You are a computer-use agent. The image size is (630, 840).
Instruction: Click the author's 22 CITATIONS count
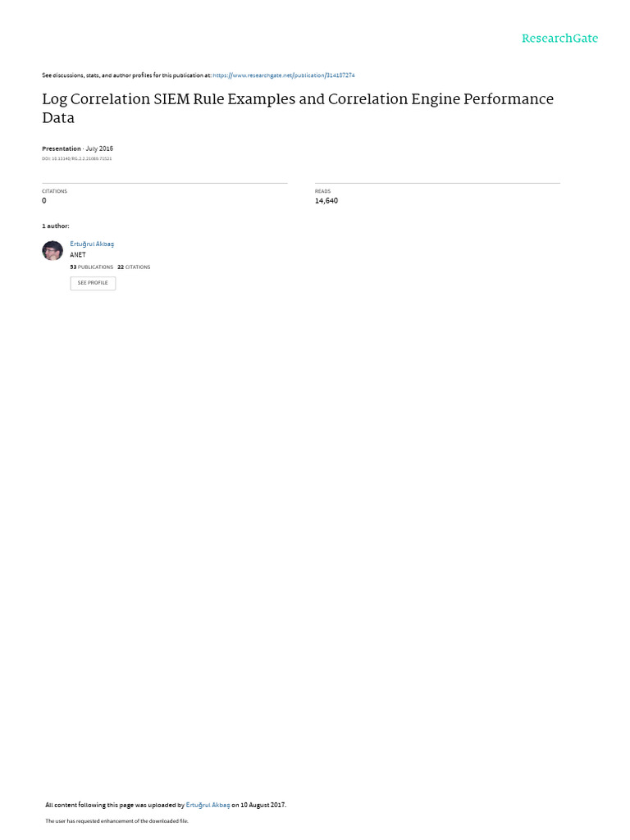pyautogui.click(x=134, y=267)
